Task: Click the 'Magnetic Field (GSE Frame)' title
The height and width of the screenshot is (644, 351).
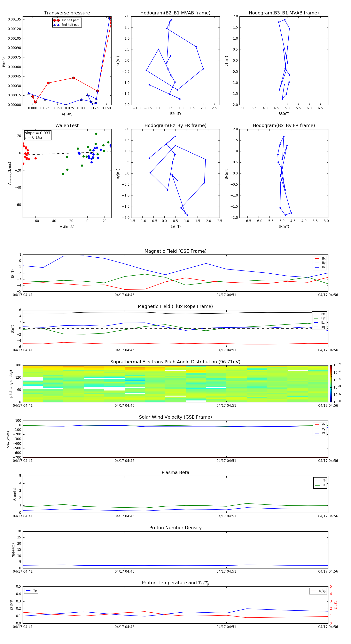Action: click(x=175, y=251)
